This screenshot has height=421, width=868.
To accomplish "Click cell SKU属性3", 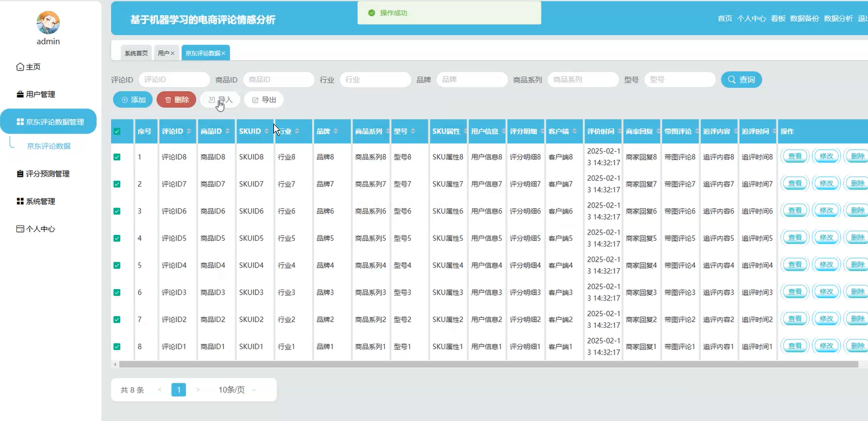I will pos(448,293).
